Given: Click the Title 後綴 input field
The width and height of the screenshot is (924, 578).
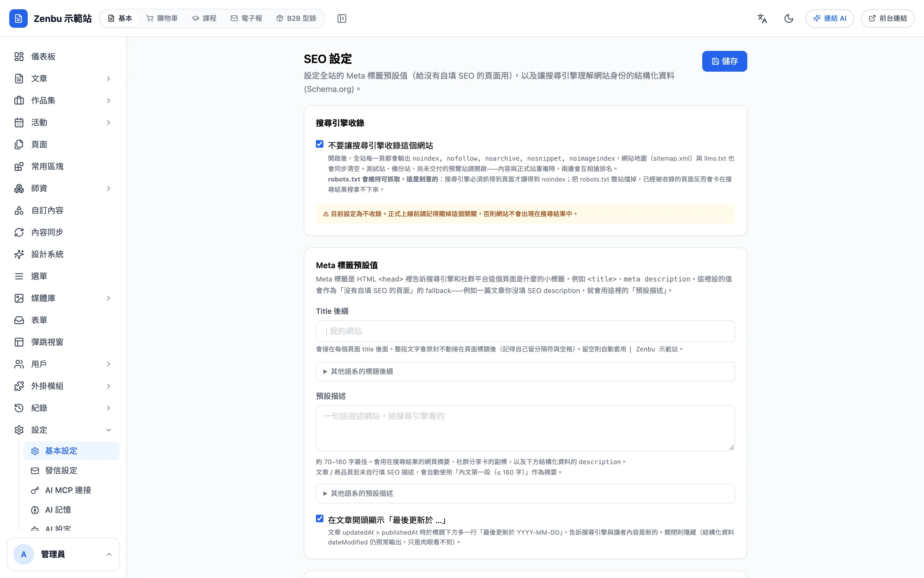Looking at the screenshot, I should tap(525, 331).
